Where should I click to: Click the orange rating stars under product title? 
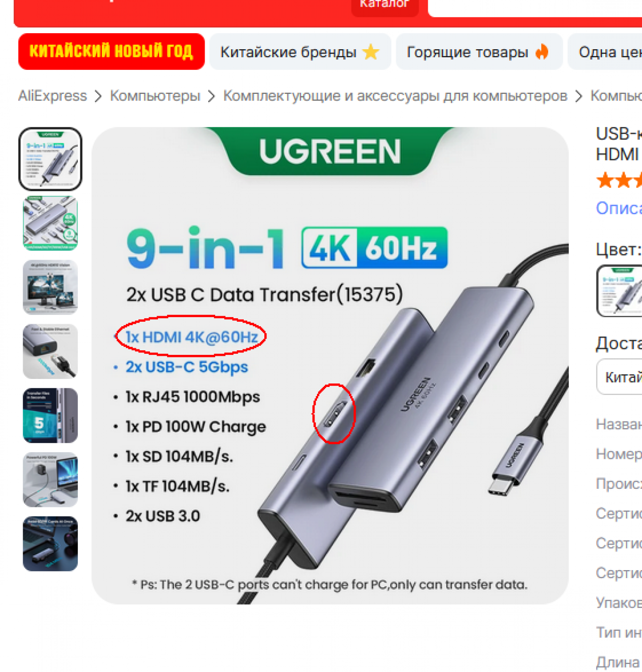(x=619, y=180)
